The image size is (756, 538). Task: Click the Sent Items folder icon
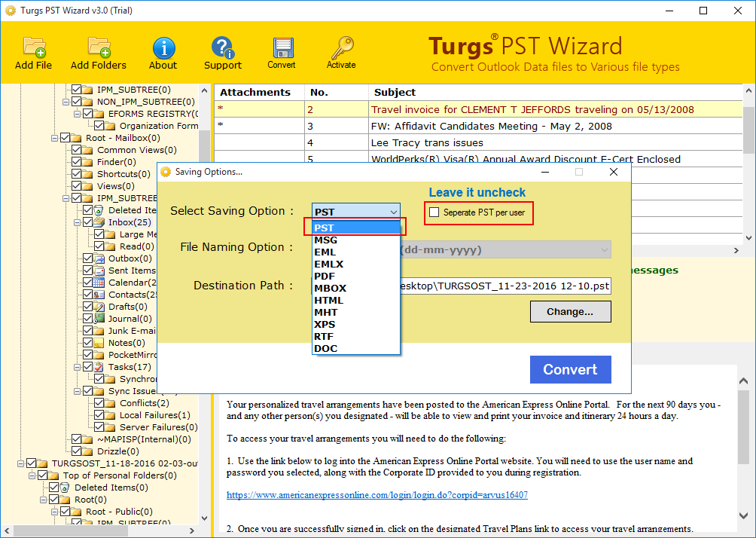click(99, 271)
